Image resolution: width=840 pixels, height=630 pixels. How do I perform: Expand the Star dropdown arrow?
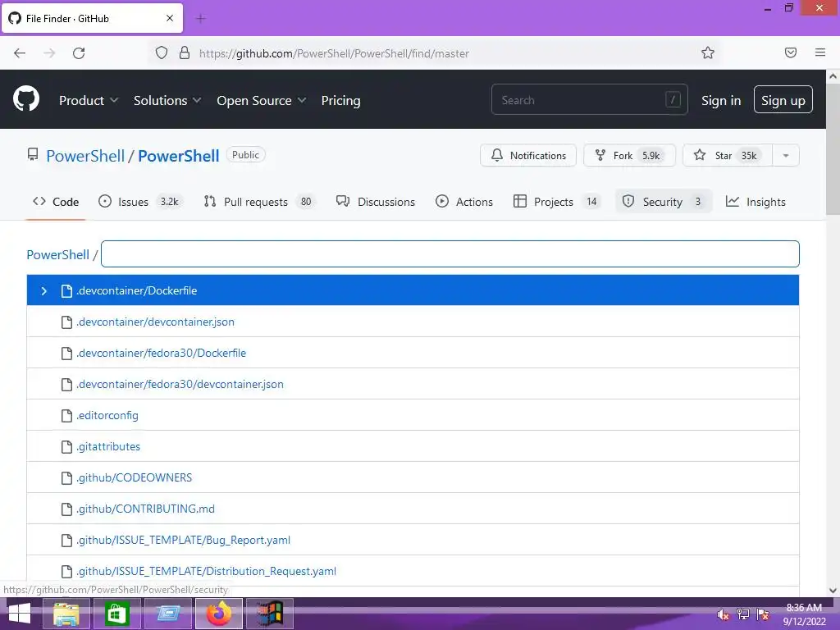[786, 155]
